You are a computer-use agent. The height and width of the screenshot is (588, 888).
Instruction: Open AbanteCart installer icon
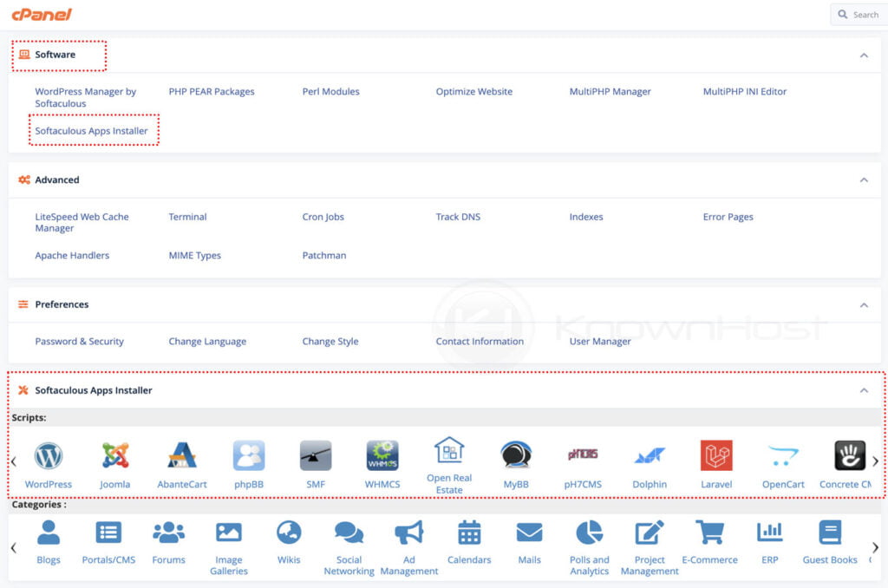tap(182, 455)
